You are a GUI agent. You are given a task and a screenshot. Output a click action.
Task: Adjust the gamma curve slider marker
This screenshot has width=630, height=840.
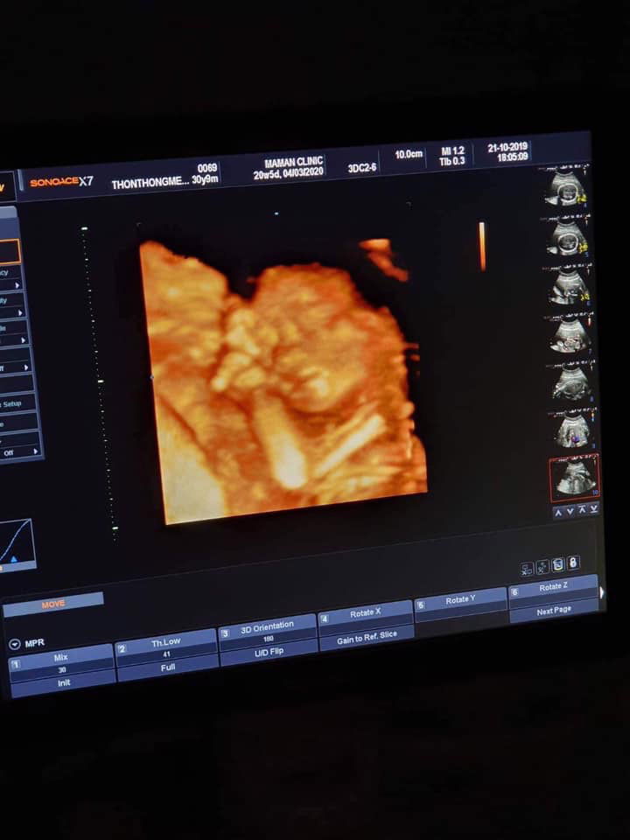14,557
